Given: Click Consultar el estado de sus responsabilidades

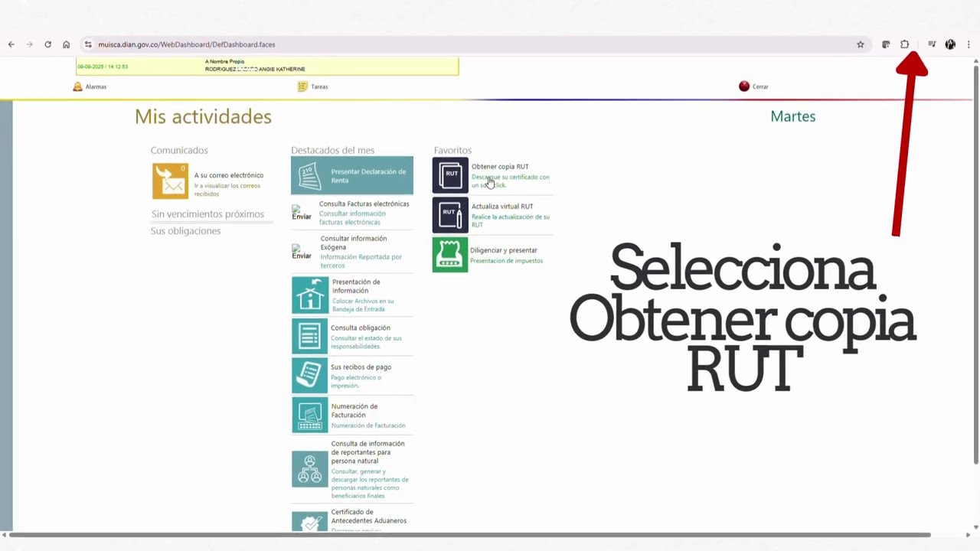Looking at the screenshot, I should pos(366,342).
